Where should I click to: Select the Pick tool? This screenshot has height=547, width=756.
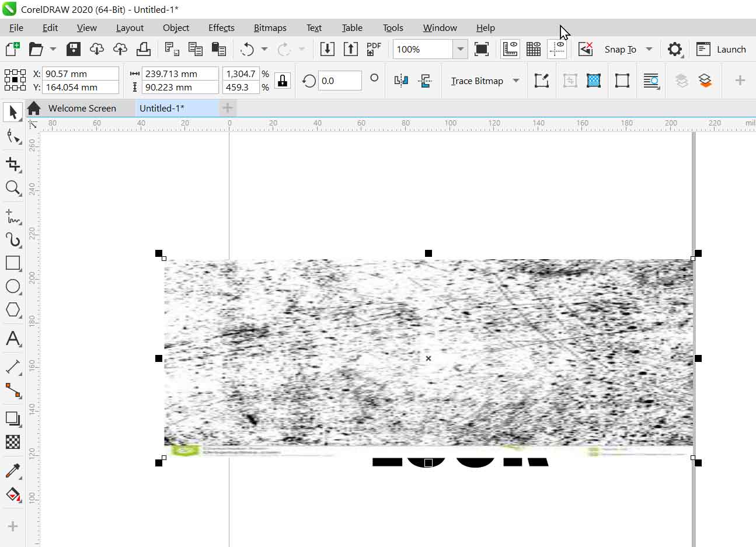pyautogui.click(x=13, y=112)
